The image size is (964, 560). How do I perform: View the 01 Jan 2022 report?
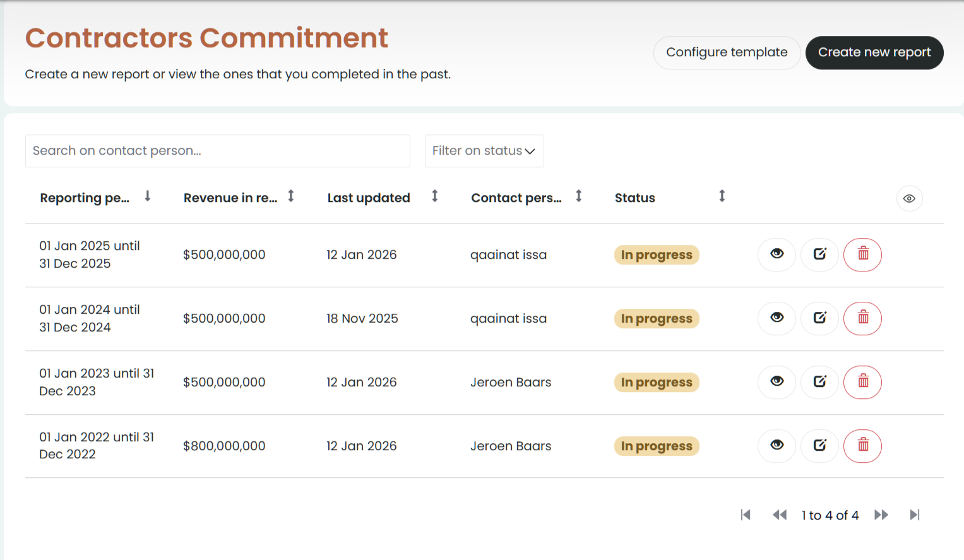(777, 446)
